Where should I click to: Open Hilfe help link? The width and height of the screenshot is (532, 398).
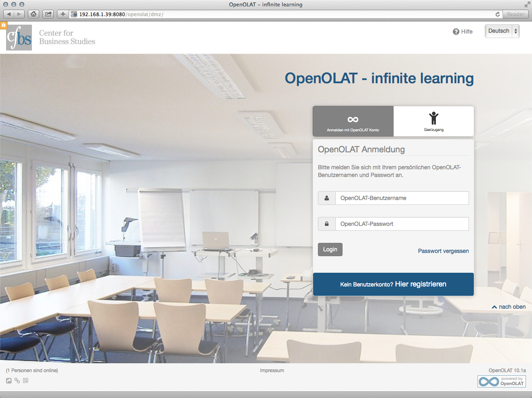pos(463,32)
